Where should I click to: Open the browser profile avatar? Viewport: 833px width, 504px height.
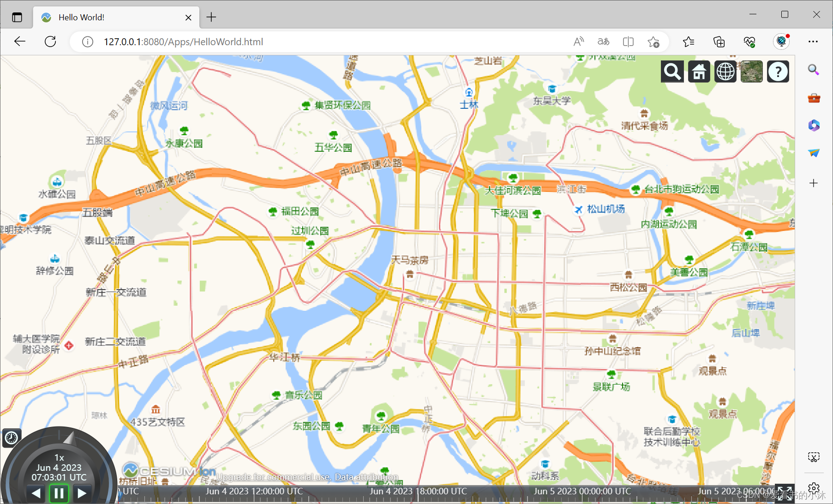tap(781, 42)
